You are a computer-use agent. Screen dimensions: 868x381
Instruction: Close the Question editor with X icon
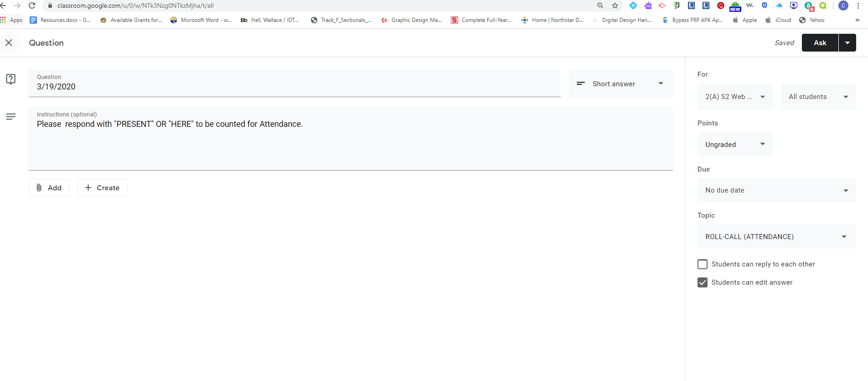click(x=9, y=43)
